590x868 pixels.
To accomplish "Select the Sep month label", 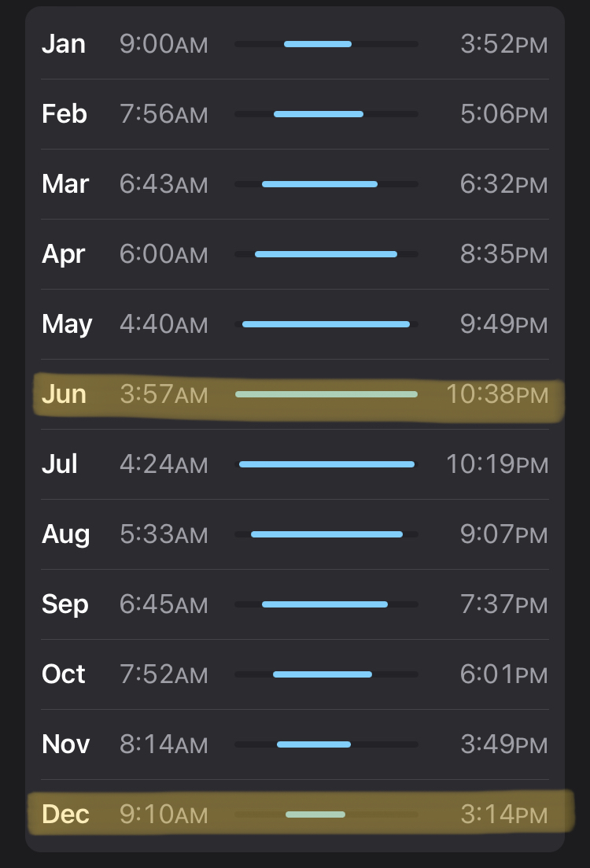I will coord(65,604).
